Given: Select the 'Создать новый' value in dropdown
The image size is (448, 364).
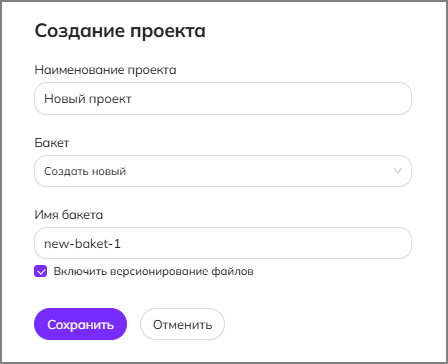Looking at the screenshot, I should tap(85, 171).
